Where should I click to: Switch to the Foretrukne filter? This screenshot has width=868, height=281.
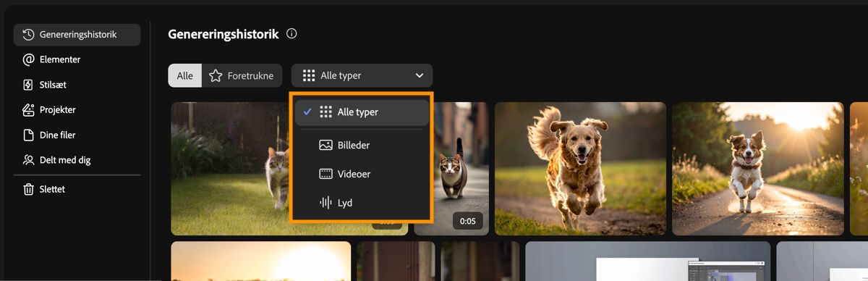[242, 75]
